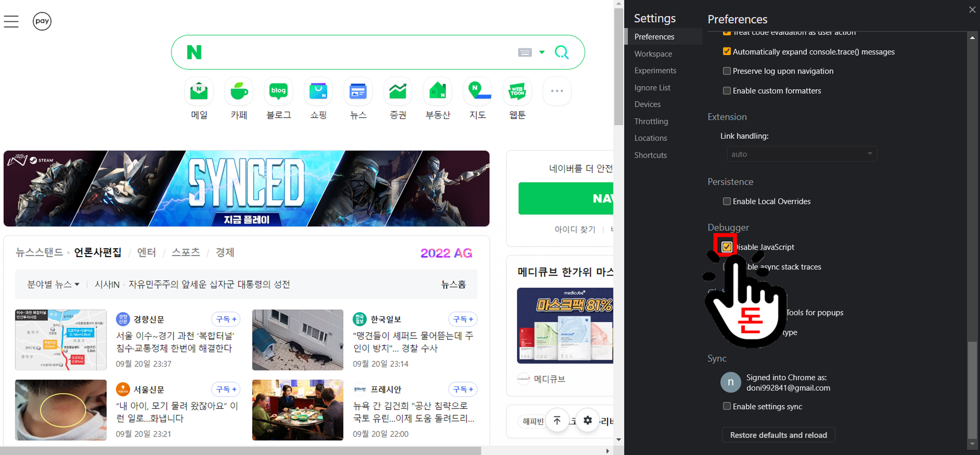Switch to the 뉴스스탠드 tab

[x=39, y=252]
